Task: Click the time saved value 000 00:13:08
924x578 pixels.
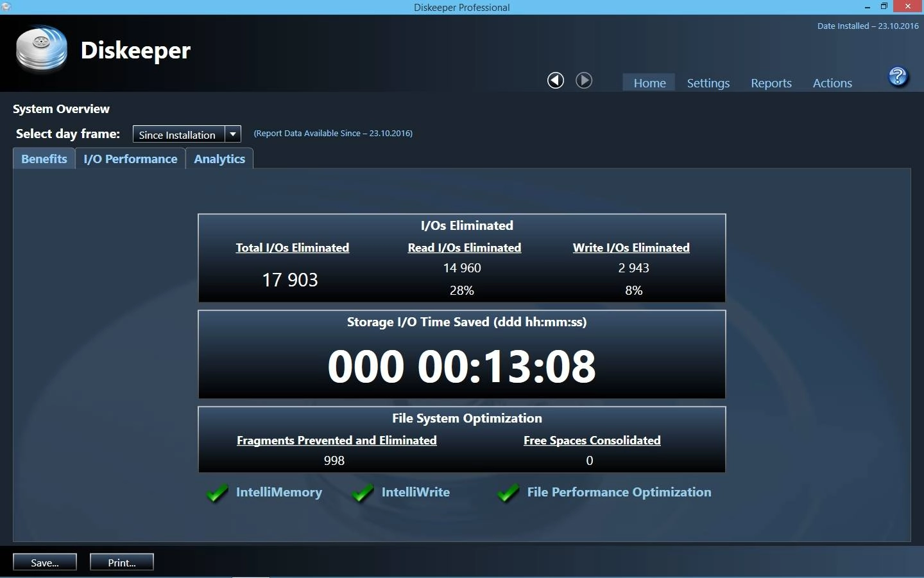Action: coord(462,367)
